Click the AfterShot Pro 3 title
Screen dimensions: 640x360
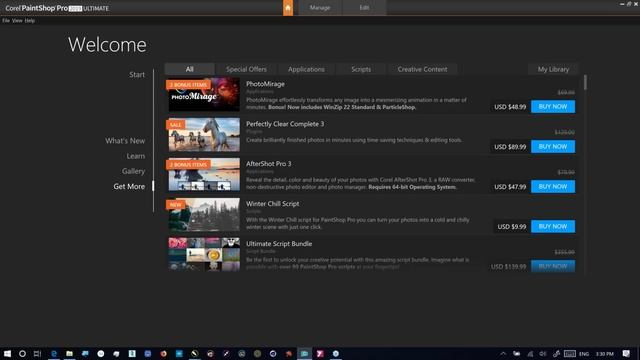269,164
